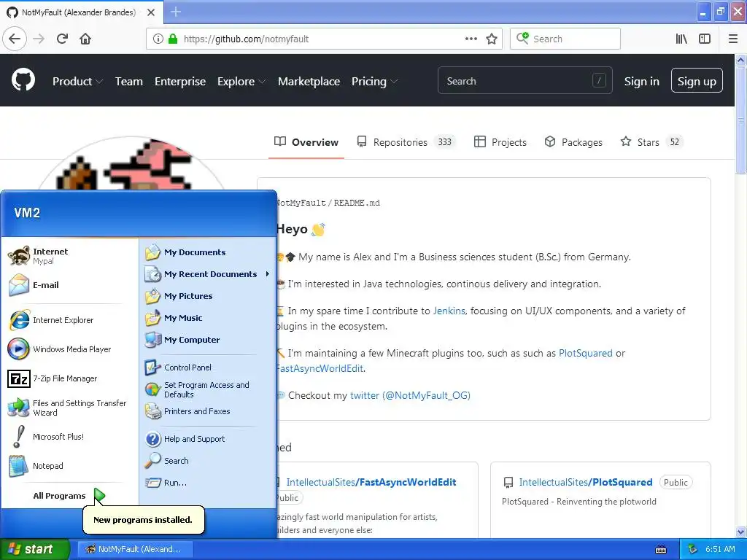The height and width of the screenshot is (560, 747).
Task: Open IntellectualSites/FastAsyncWorldEdit pinned repo
Action: pyautogui.click(x=371, y=483)
